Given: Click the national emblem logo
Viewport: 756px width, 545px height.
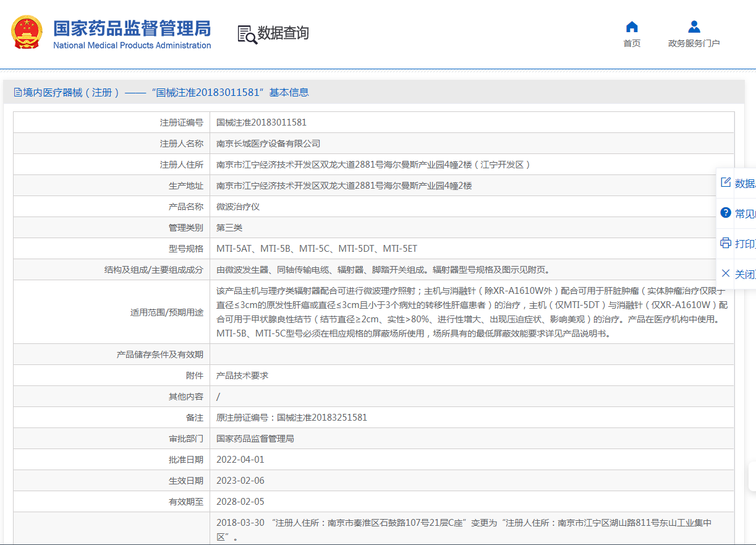Looking at the screenshot, I should click(x=27, y=33).
